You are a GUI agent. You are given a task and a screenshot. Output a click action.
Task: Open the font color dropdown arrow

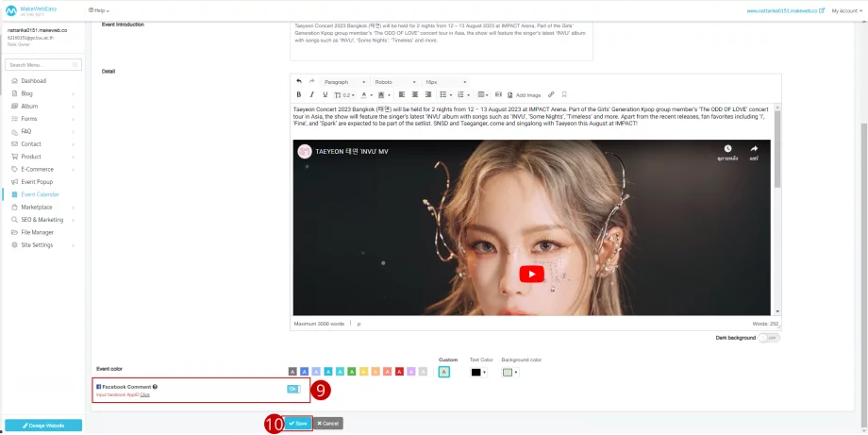coord(371,95)
